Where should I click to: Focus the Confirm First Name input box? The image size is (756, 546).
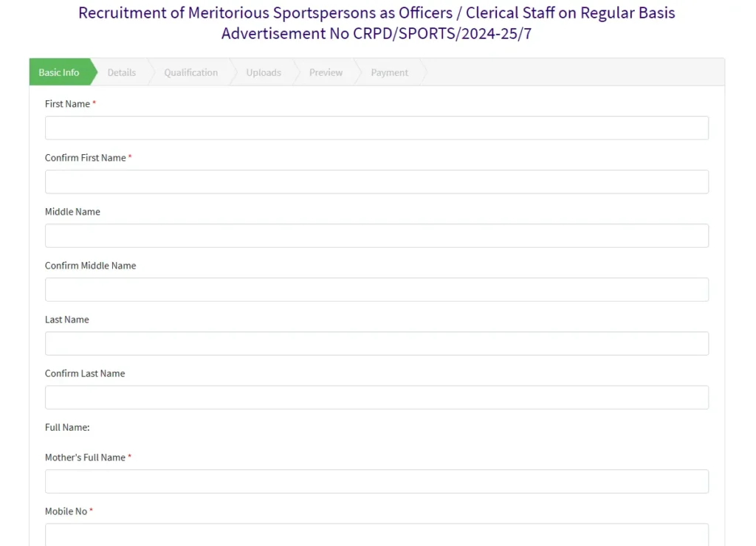click(377, 182)
